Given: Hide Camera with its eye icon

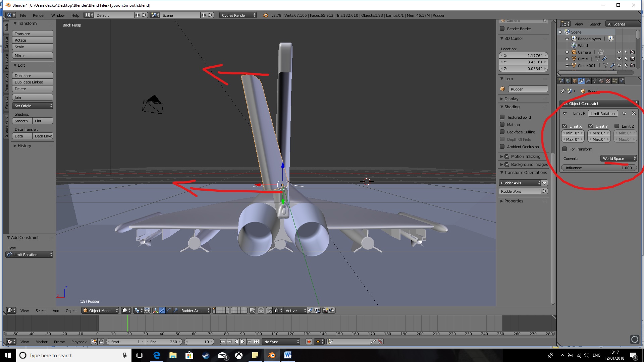Looking at the screenshot, I should tap(619, 52).
